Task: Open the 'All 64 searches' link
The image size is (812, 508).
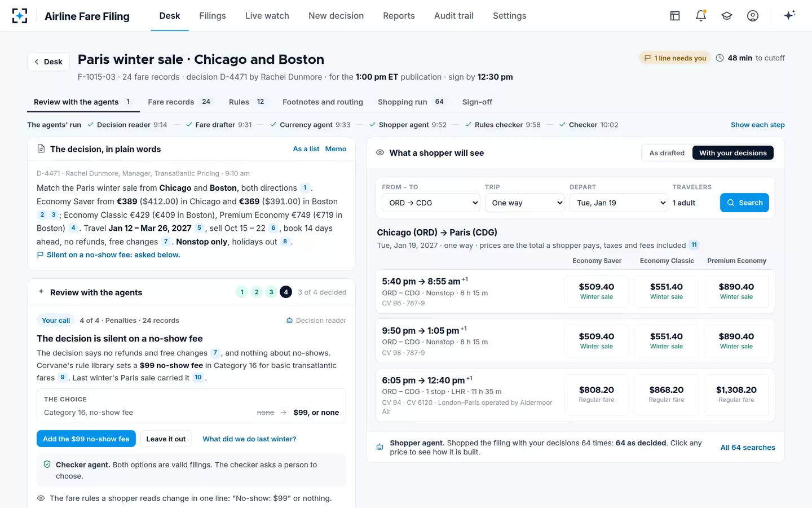Action: (748, 448)
